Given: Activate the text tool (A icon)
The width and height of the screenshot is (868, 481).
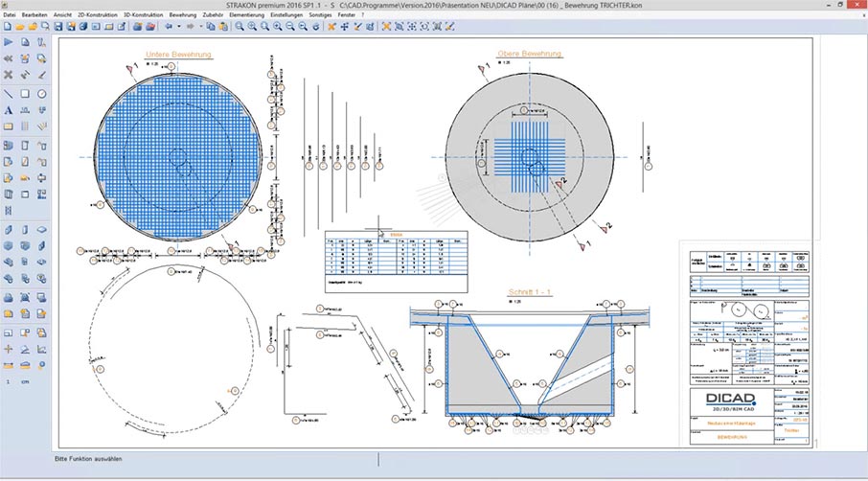Looking at the screenshot, I should pyautogui.click(x=9, y=110).
